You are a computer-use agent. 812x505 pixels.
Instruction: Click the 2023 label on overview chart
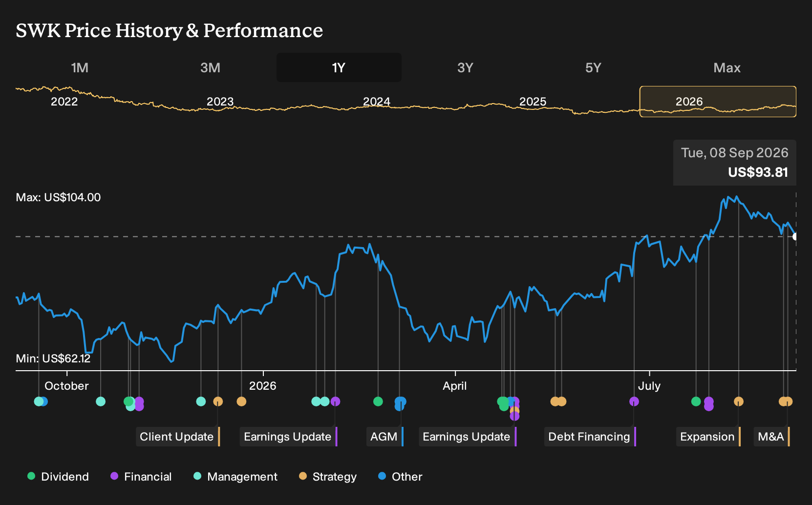pyautogui.click(x=220, y=102)
